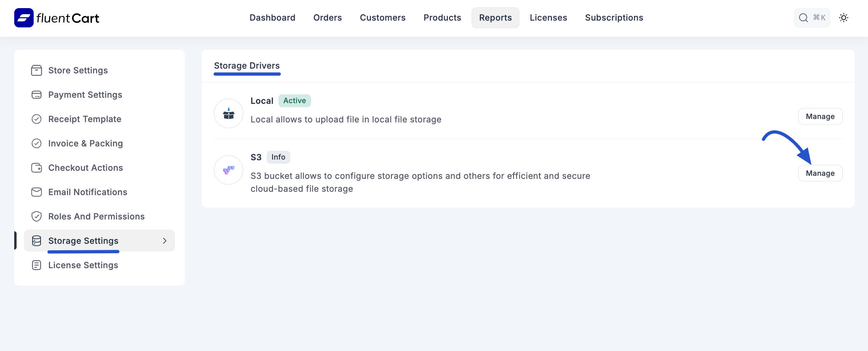Click the Email Notifications envelope icon
The height and width of the screenshot is (351, 868).
click(x=37, y=192)
